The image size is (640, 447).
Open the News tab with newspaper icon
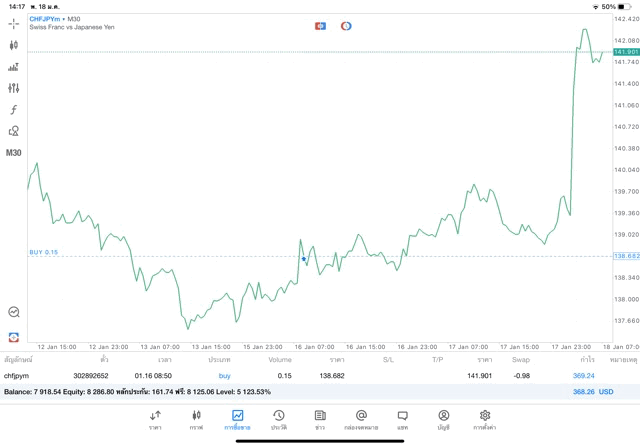tap(320, 420)
